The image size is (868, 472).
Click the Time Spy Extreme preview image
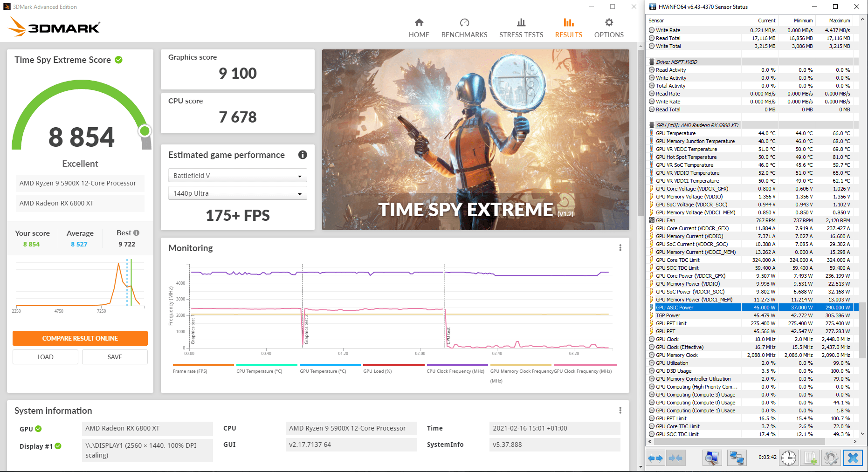coord(475,140)
